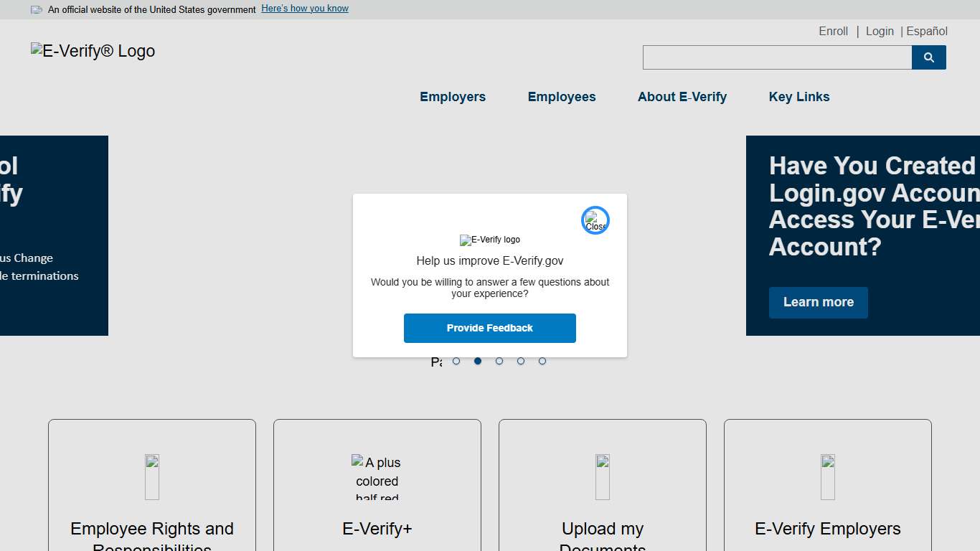Select the last carousel pagination dot
This screenshot has height=551, width=980.
click(x=542, y=361)
